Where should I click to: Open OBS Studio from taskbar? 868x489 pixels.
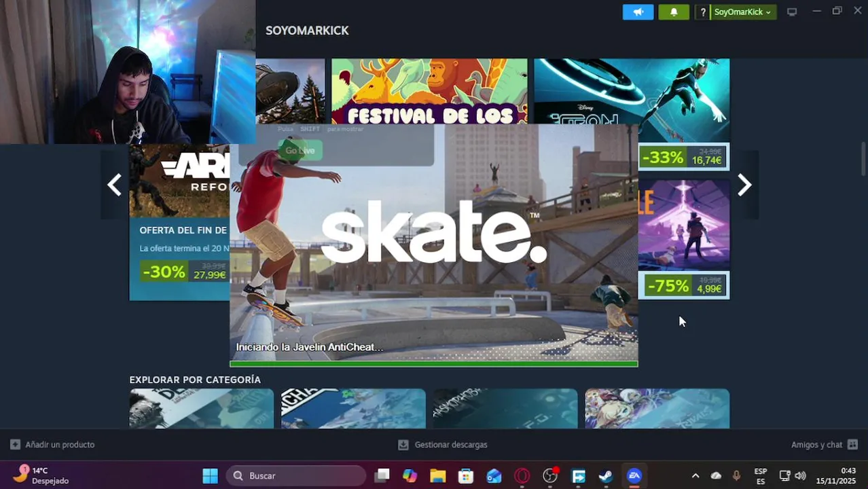point(550,475)
